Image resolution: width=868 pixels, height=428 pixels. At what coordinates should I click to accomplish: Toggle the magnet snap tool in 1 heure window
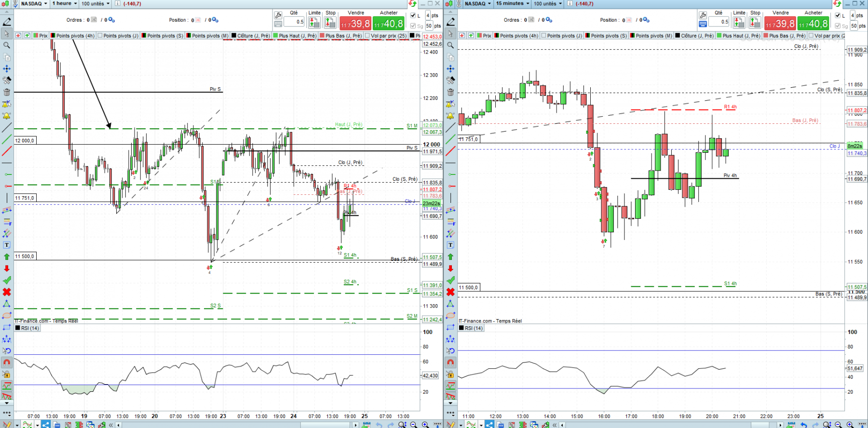pos(7,362)
